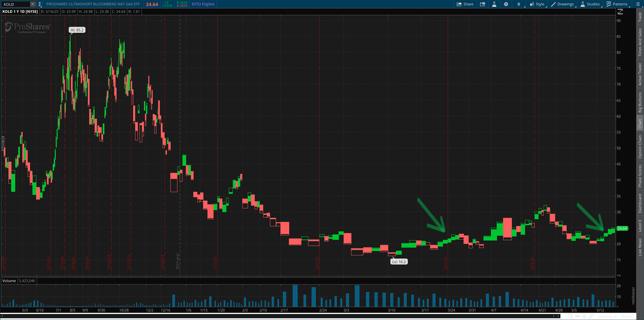Click the EXTO Eligible label
Screen dimensions: 644x320
(203, 4)
